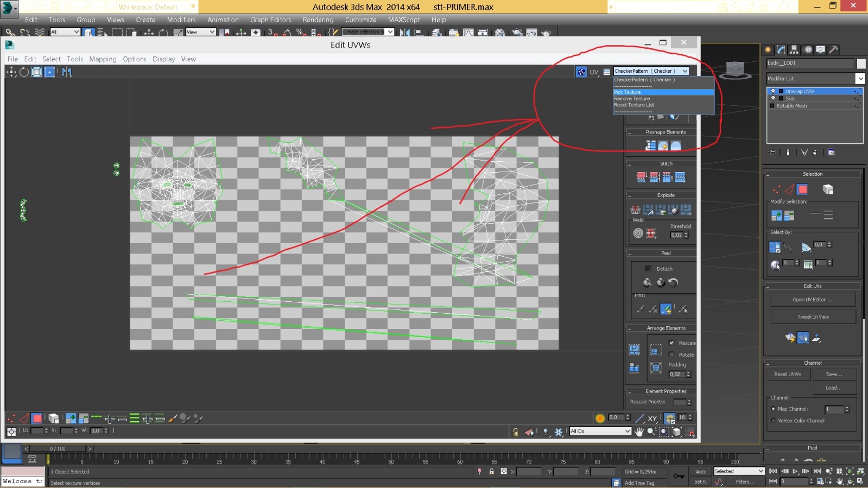Toggle the Auto Key button
Screen dimensions: 868x488
tap(701, 472)
